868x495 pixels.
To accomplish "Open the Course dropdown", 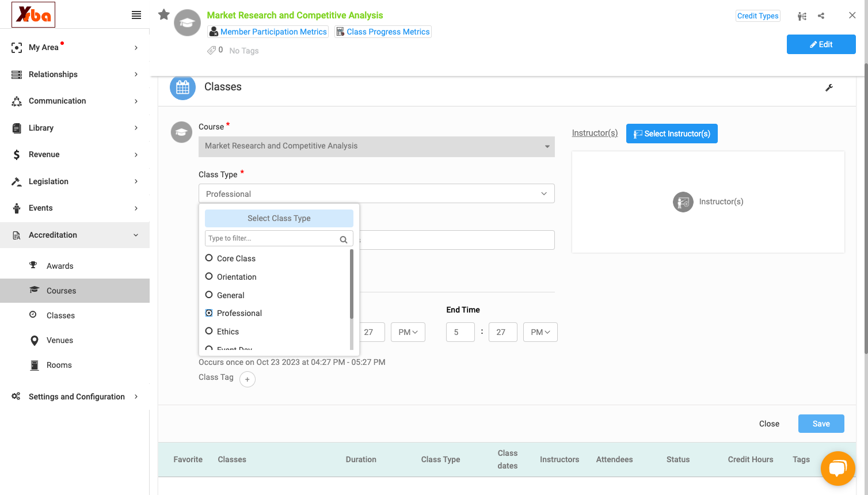I will [x=376, y=146].
